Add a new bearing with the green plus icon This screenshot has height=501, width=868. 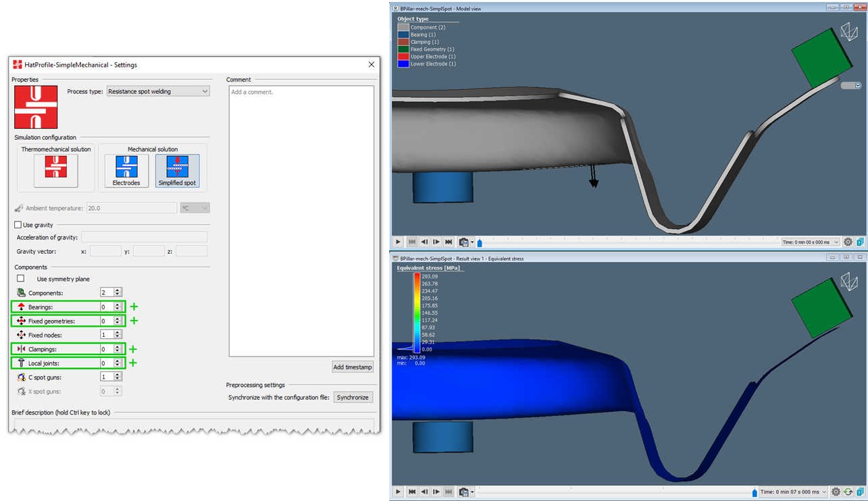click(x=133, y=307)
